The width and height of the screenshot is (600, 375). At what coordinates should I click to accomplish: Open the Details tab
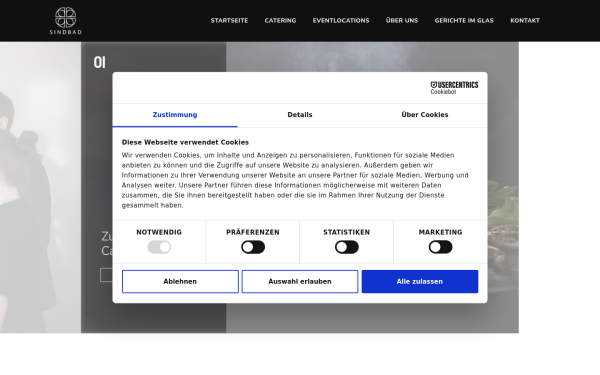tap(300, 115)
